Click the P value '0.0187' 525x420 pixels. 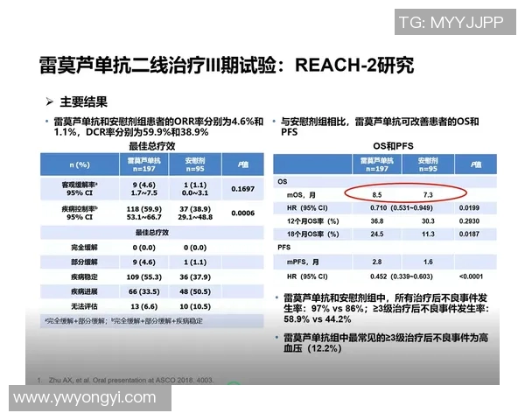tap(469, 234)
